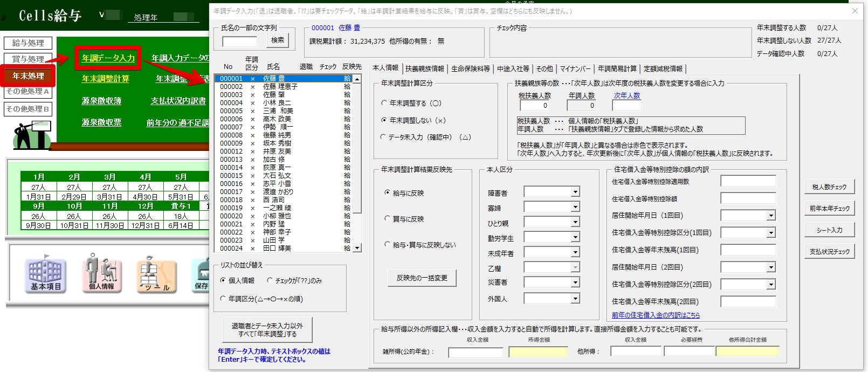This screenshot has height=372, width=868.
Task: Open 支払状況内訳書 link in green panel
Action: pos(178,101)
